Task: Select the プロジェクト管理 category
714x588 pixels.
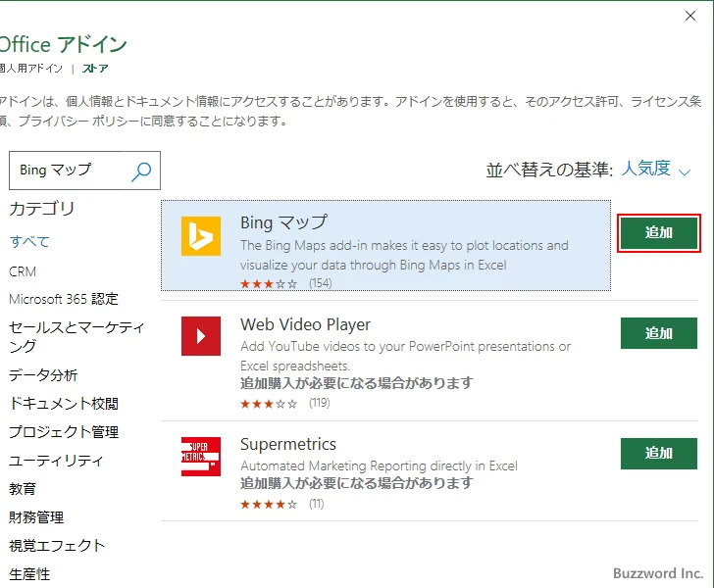Action: click(64, 431)
